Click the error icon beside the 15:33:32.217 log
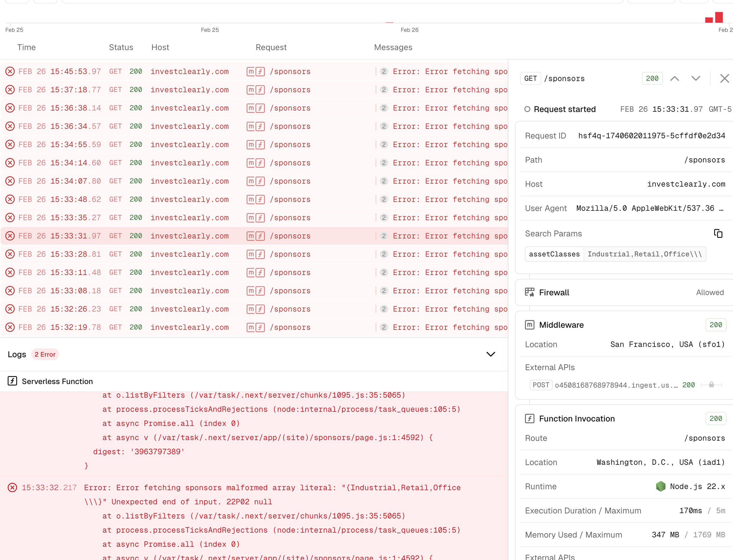 point(12,488)
